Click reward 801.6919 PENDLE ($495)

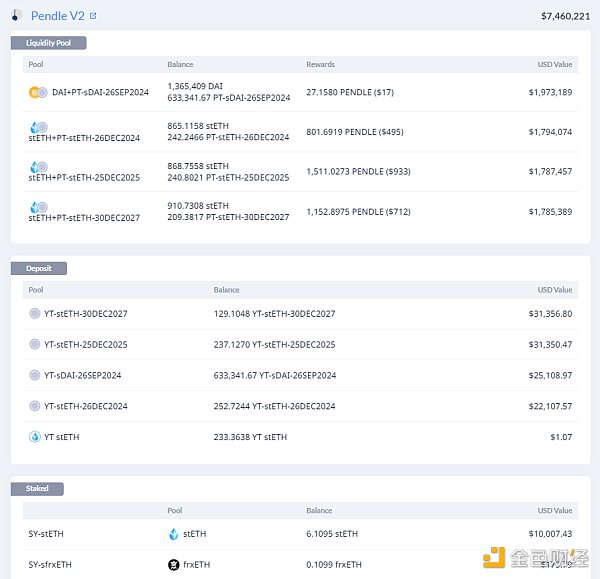(x=355, y=132)
